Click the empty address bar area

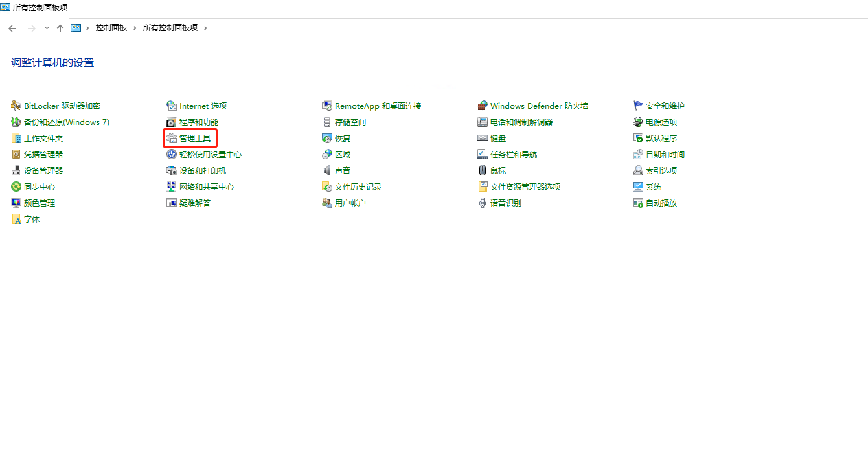click(518, 28)
